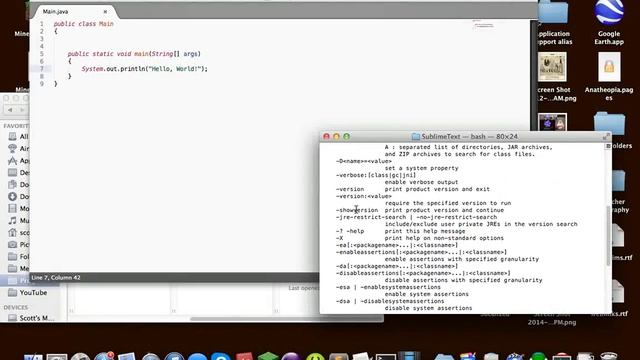This screenshot has height=360, width=640.
Task: Click the Finder horizontal scrollbar
Action: click(x=286, y=319)
